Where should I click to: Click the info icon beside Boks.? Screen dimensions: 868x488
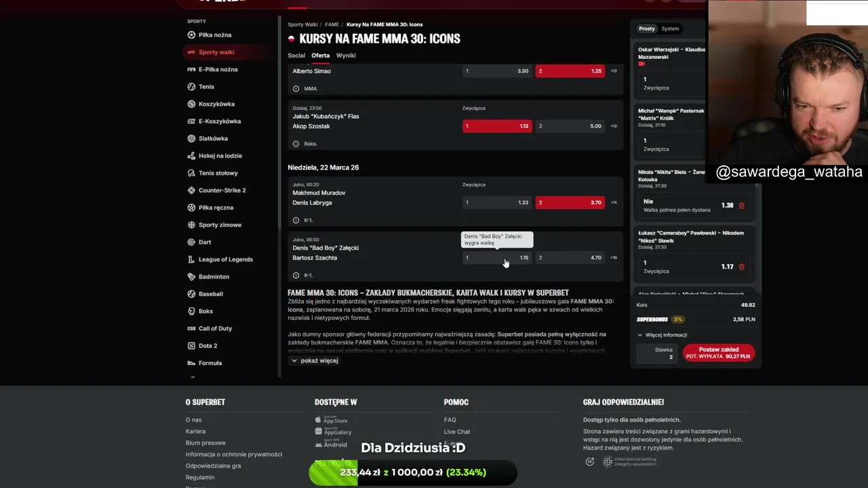pos(296,144)
